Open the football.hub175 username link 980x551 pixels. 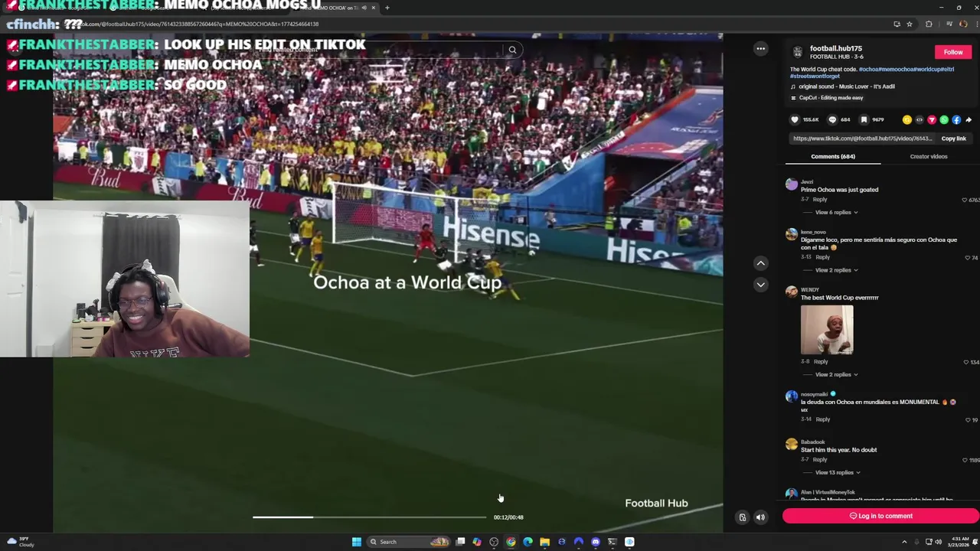(x=836, y=48)
